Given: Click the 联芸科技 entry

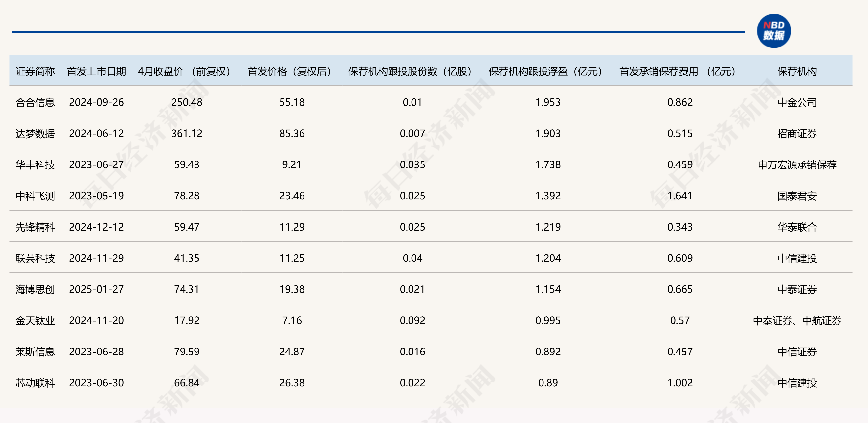Looking at the screenshot, I should 35,258.
